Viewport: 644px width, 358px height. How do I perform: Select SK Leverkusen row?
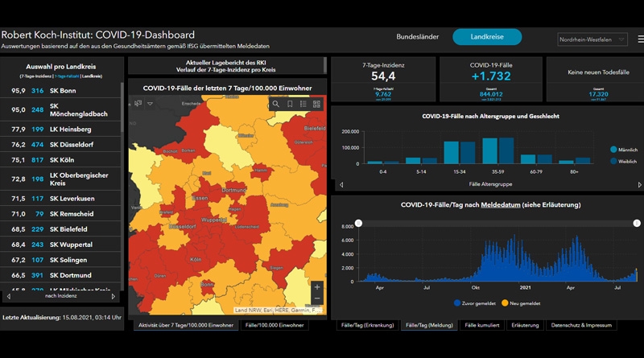(60, 199)
